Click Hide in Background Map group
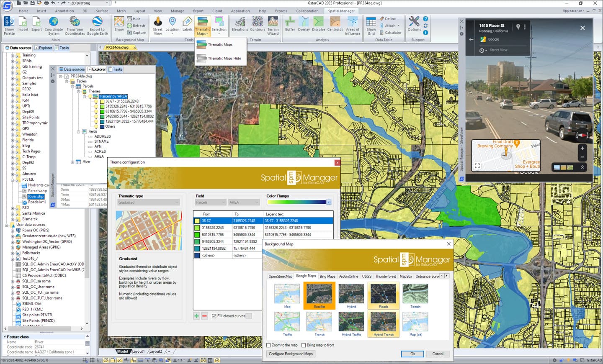The width and height of the screenshot is (603, 364). click(134, 19)
